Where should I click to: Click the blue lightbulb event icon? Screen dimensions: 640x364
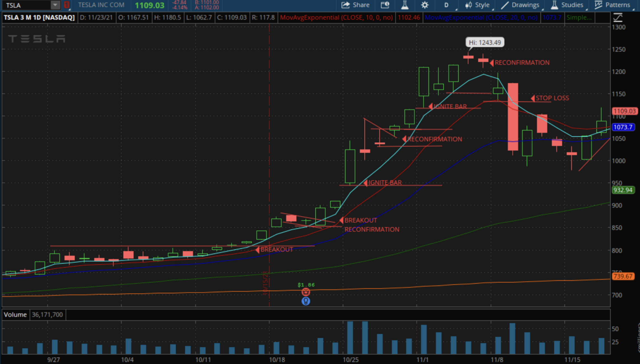click(x=306, y=301)
